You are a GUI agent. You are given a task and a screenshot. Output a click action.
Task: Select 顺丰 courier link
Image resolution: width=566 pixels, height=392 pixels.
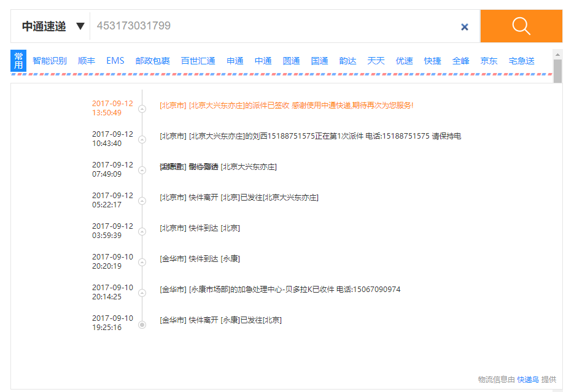[x=87, y=61]
